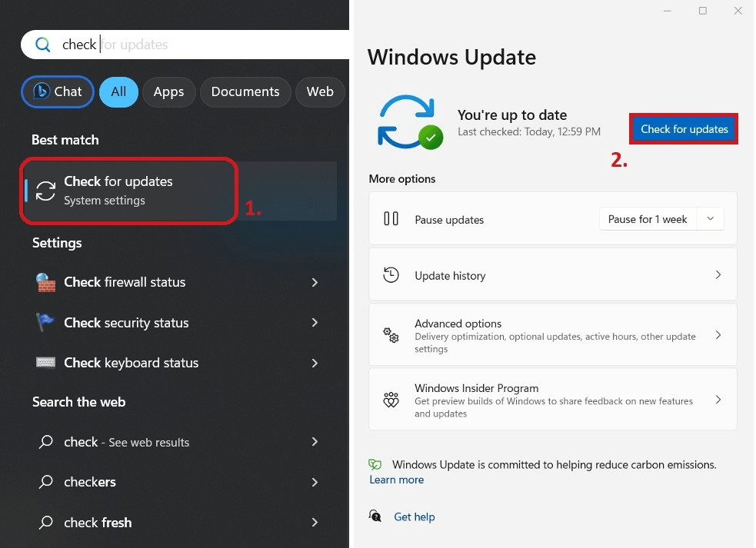
Task: Select the Documents search filter tab
Action: tap(245, 91)
